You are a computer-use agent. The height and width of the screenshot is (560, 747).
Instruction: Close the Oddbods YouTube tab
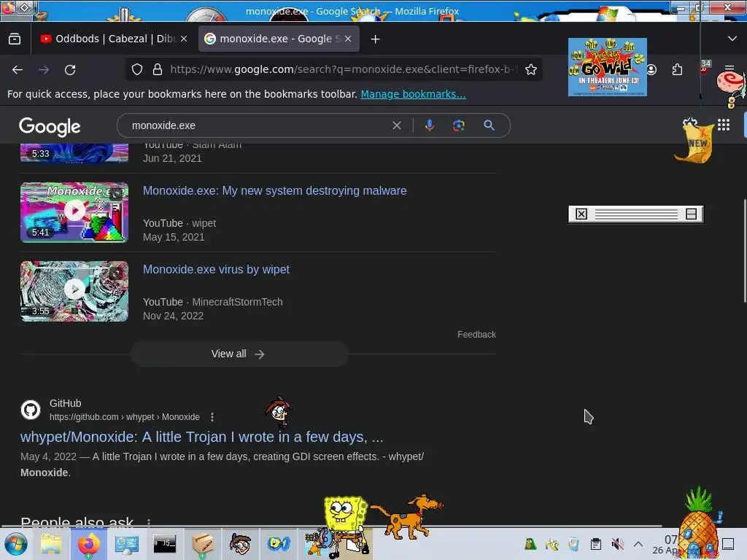184,39
